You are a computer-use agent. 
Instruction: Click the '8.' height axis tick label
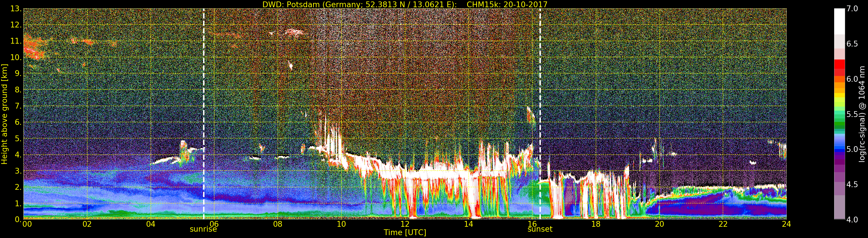point(18,90)
